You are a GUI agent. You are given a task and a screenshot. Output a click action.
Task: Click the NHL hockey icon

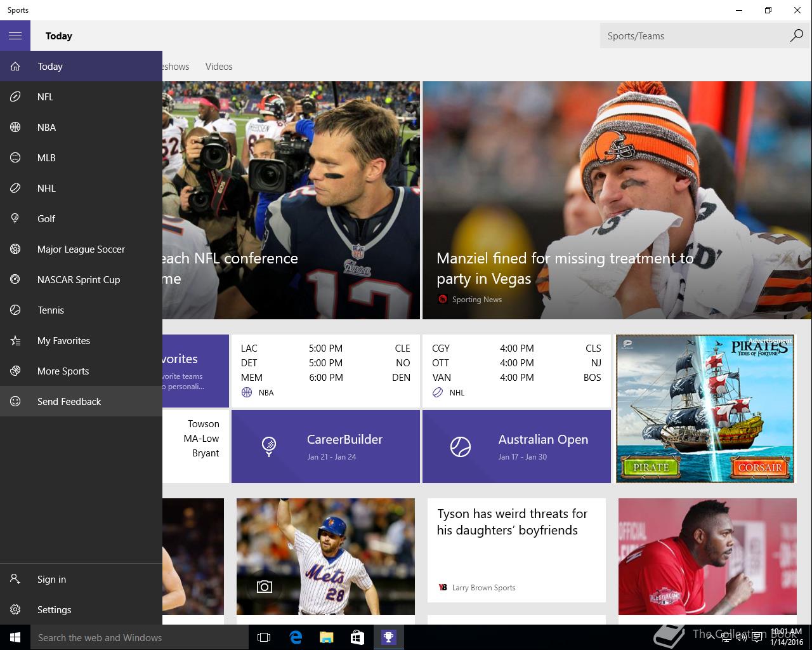click(15, 188)
